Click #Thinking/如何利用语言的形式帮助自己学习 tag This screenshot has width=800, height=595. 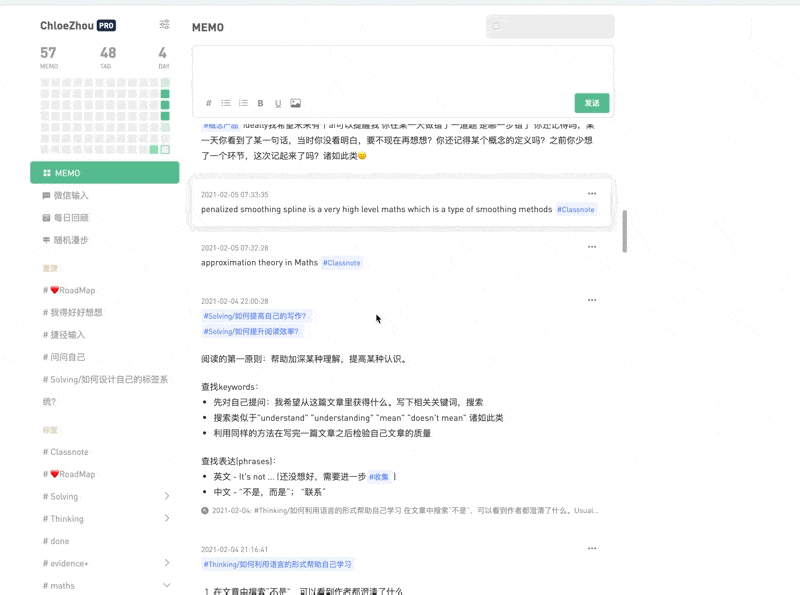pos(278,564)
